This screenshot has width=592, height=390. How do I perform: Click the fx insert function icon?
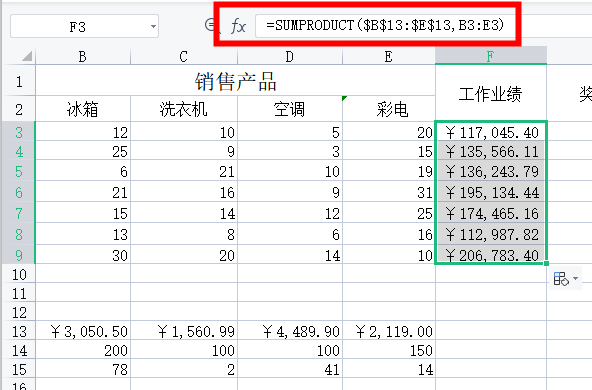click(x=238, y=26)
